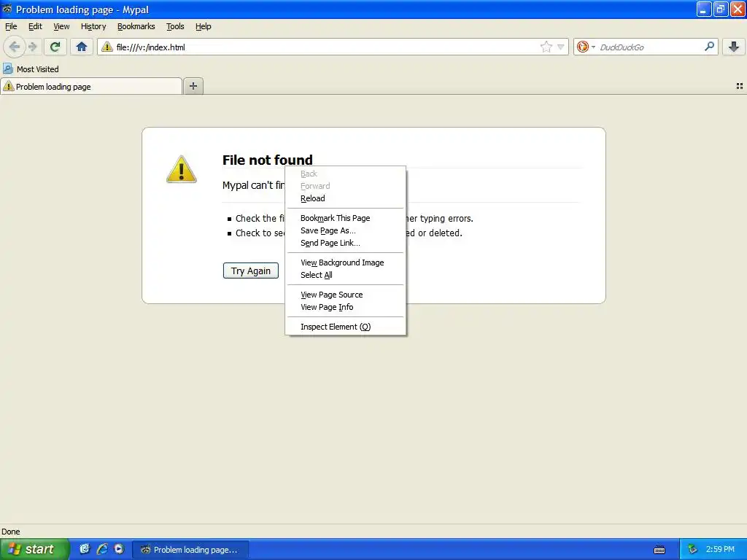Click the safely remove hardware tray icon
Image resolution: width=747 pixels, height=560 pixels.
(x=692, y=549)
